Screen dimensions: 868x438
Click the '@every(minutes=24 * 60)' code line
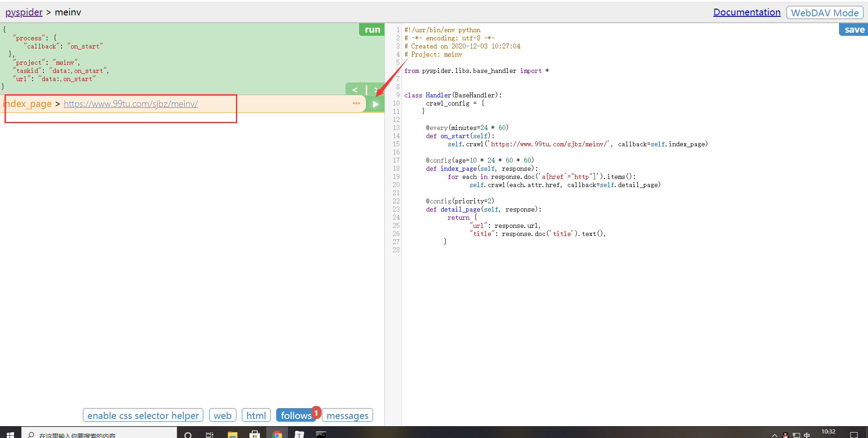467,128
